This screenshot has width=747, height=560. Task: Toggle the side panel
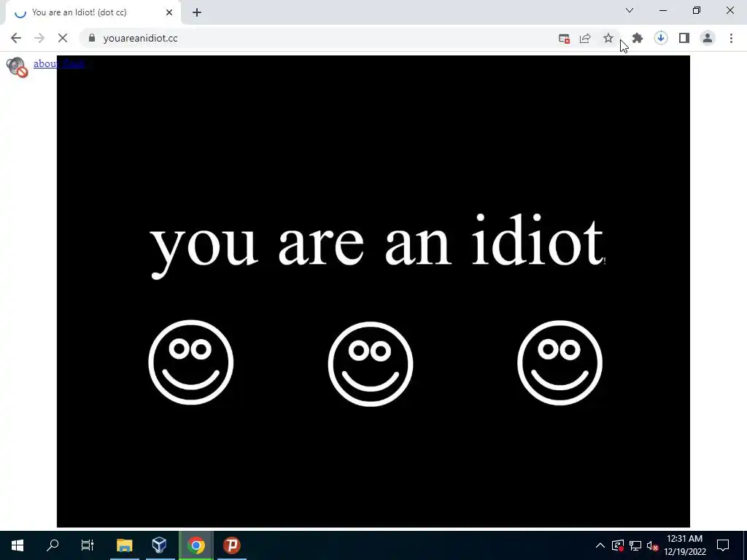tap(684, 38)
